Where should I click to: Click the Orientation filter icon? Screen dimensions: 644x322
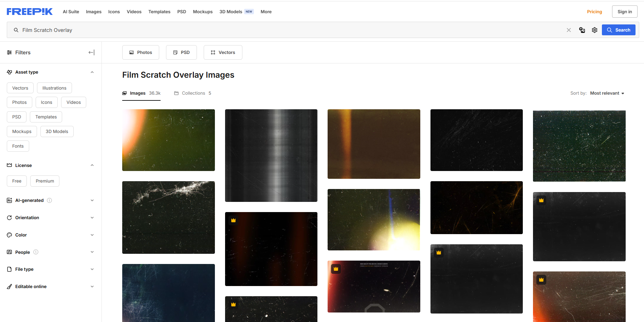[10, 218]
